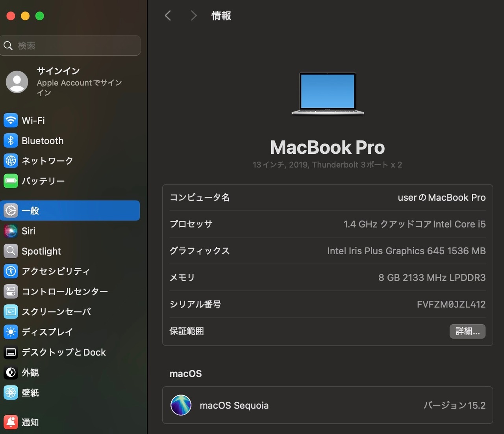Screen dimensions: 504x434
Task: Open the Wi-Fi settings pane
Action: point(70,120)
